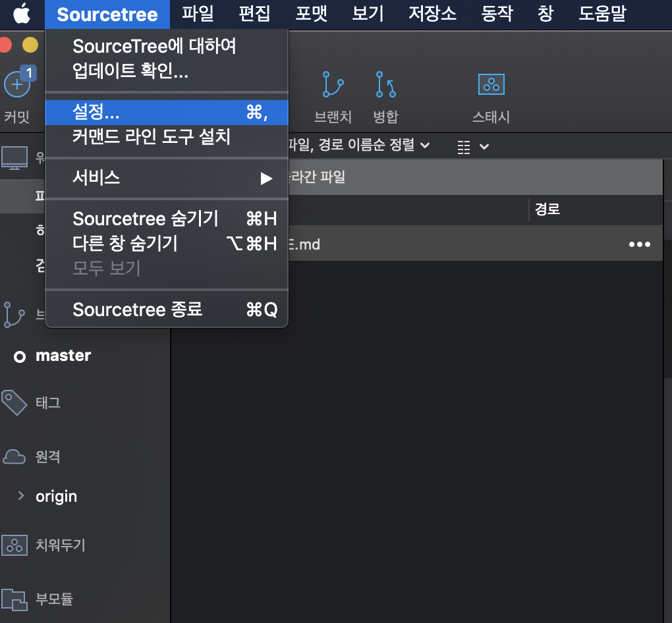The height and width of the screenshot is (623, 672).
Task: Click the remote cloud icon in sidebar
Action: [14, 457]
